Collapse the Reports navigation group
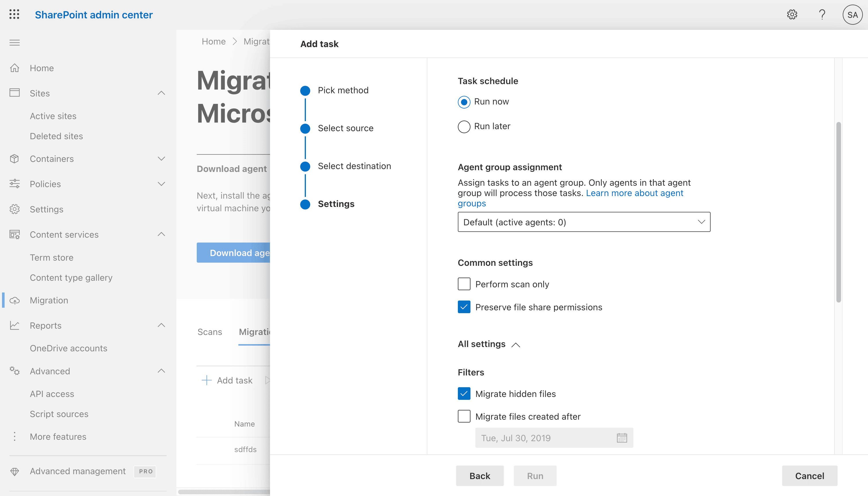 (161, 325)
